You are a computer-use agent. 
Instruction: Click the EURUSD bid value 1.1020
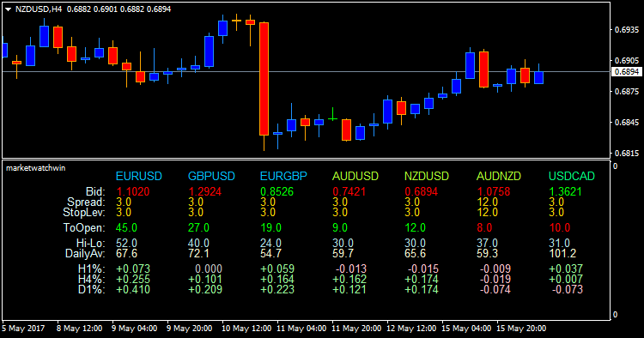[133, 191]
